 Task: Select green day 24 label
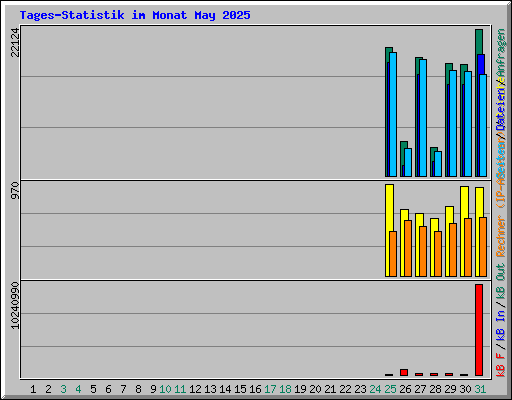375,389
